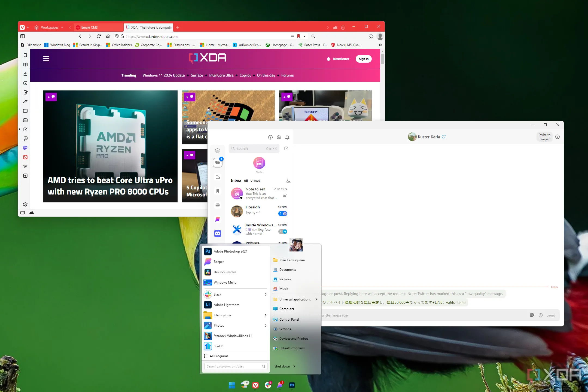Screen dimensions: 588x392
Task: Open Vivaldi Notes panel icon
Action: 25,92
